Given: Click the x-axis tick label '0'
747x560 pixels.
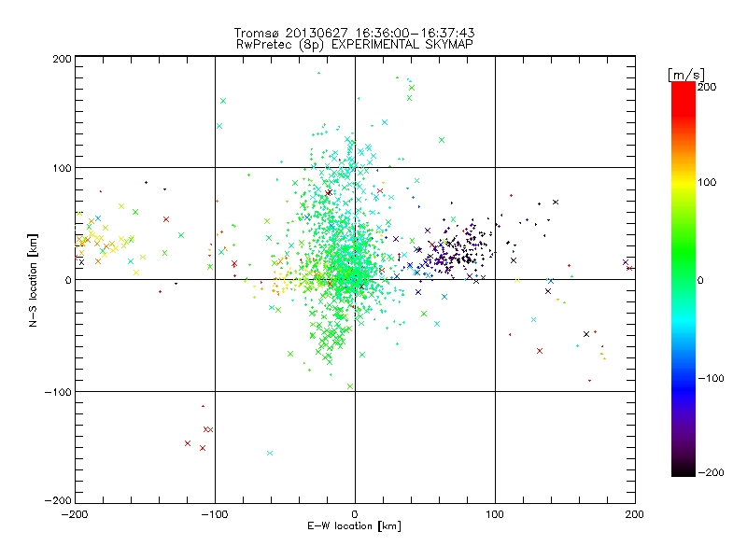Looking at the screenshot, I should pos(355,515).
